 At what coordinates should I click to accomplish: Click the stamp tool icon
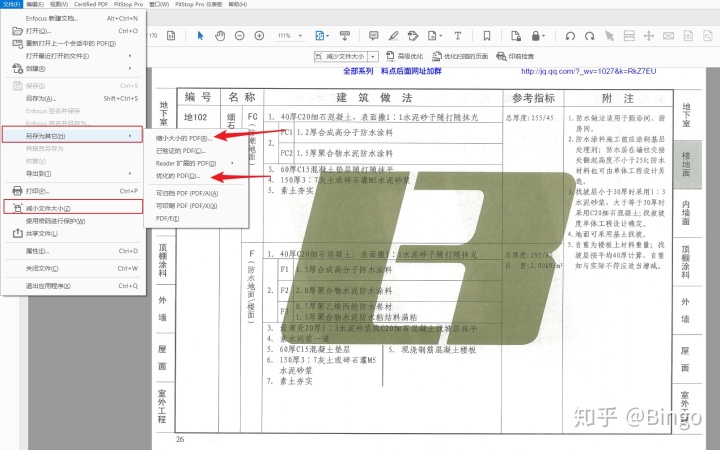tap(413, 36)
